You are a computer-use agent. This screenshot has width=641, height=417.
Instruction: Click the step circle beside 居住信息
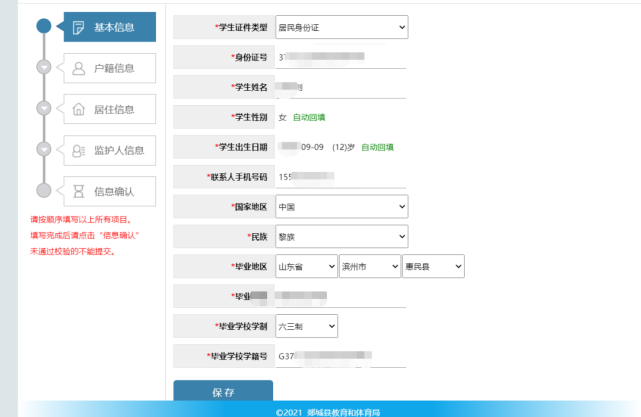(44, 108)
